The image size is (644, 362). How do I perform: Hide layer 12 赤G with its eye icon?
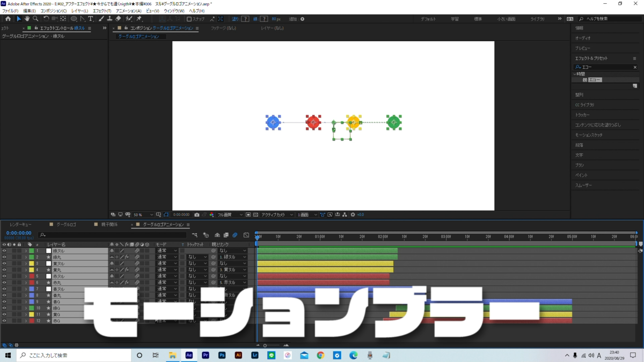4,321
